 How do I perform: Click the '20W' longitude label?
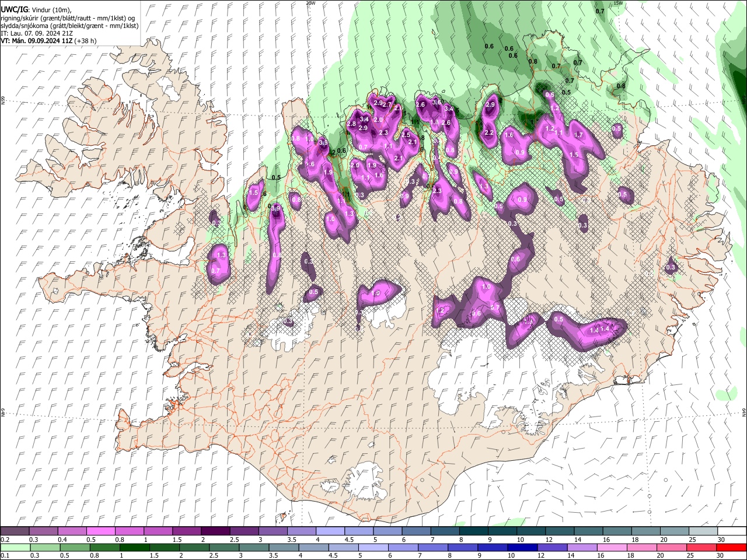(x=310, y=3)
